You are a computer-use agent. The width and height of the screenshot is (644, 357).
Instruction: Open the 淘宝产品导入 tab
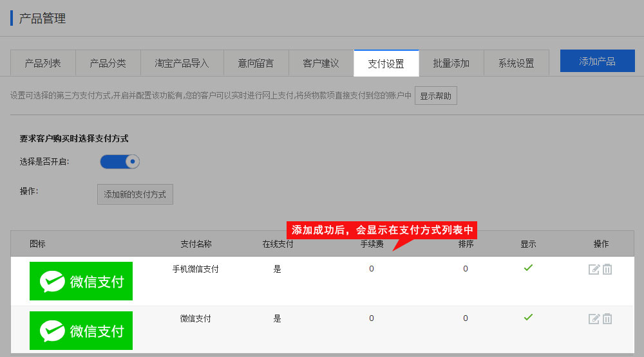(x=182, y=63)
